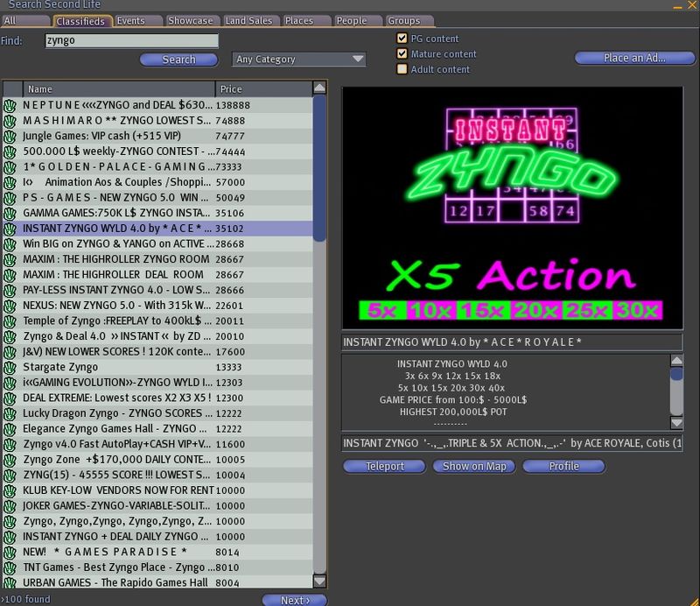Image resolution: width=700 pixels, height=606 pixels.
Task: Click the Place an Ad button
Action: tap(634, 58)
